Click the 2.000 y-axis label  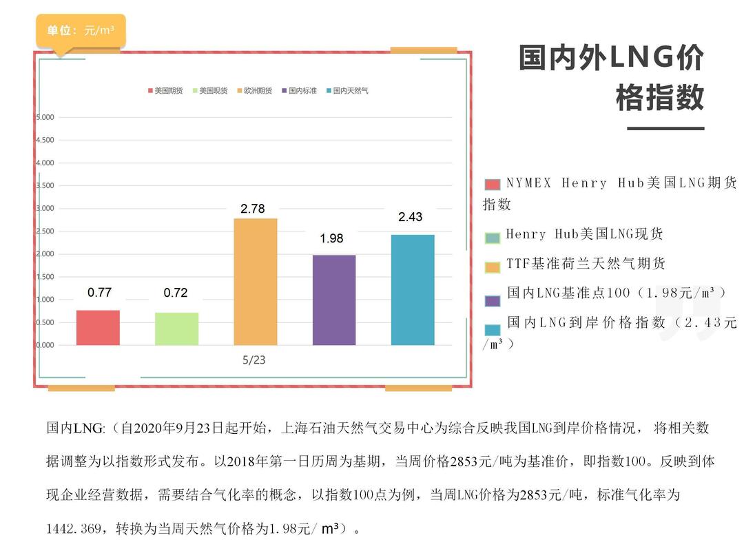45,254
